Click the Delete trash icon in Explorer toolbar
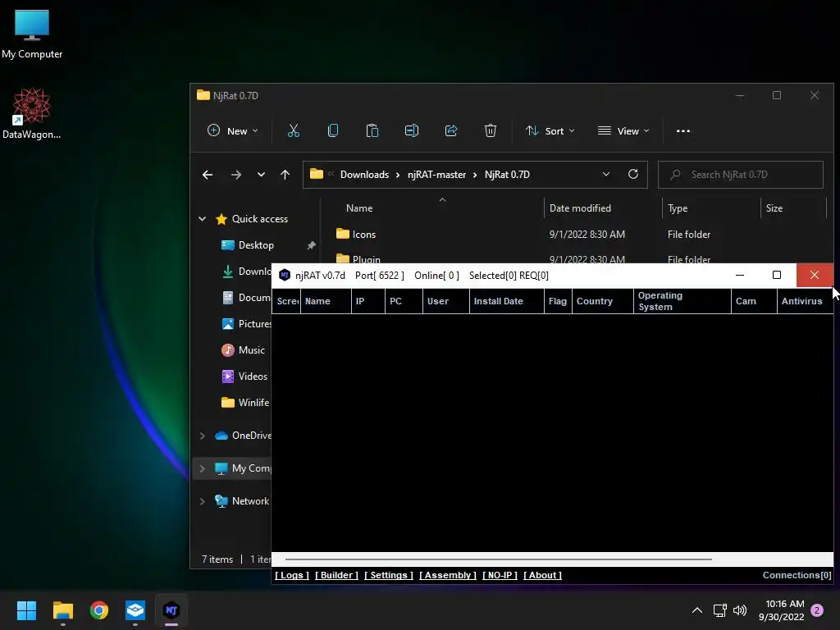The height and width of the screenshot is (630, 840). click(x=491, y=130)
